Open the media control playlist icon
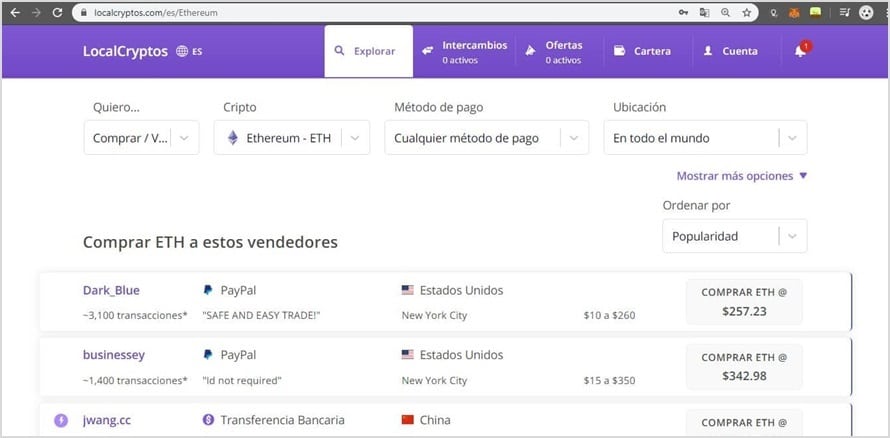The image size is (890, 438). [x=845, y=12]
